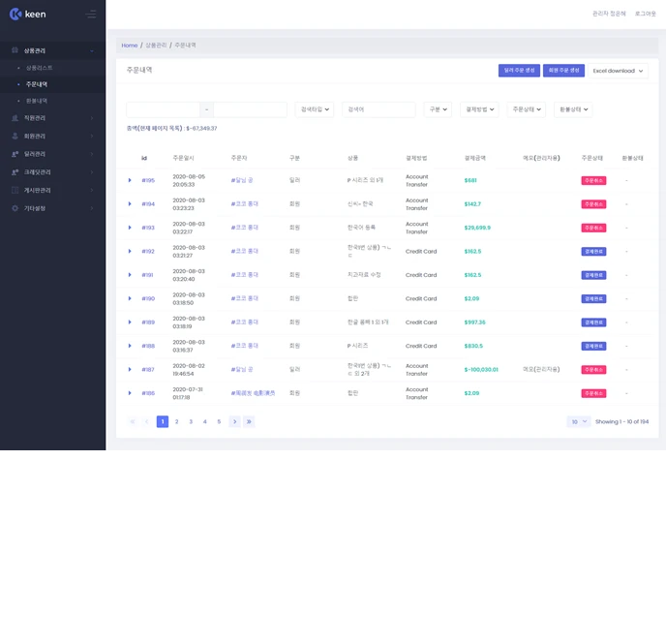The image size is (666, 644).
Task: Open order id link #192
Action: [x=148, y=251]
